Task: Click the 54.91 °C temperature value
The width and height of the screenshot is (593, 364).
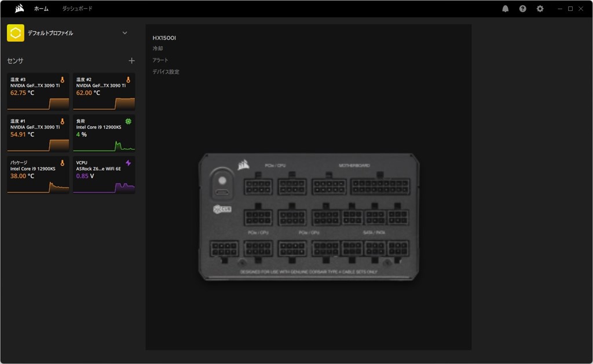Action: coord(23,135)
